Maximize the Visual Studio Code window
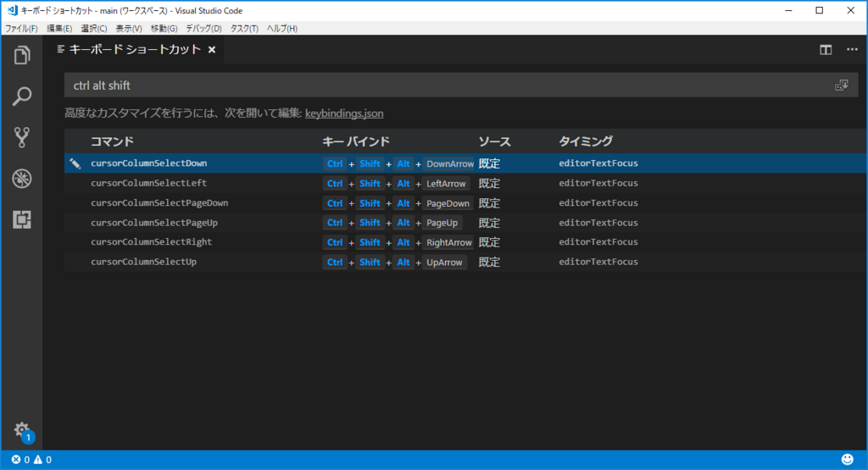 820,10
